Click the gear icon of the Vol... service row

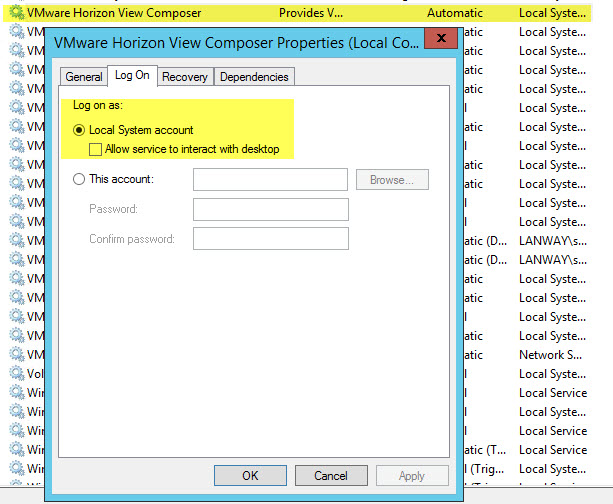pos(16,374)
